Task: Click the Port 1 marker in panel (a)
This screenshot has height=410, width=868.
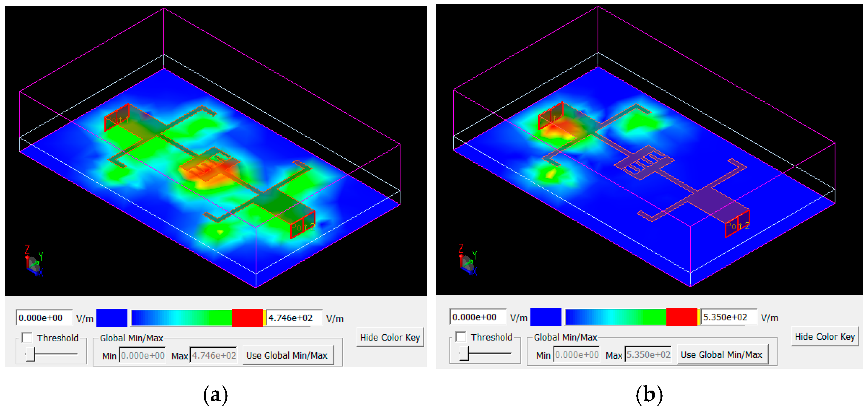Action: (117, 118)
